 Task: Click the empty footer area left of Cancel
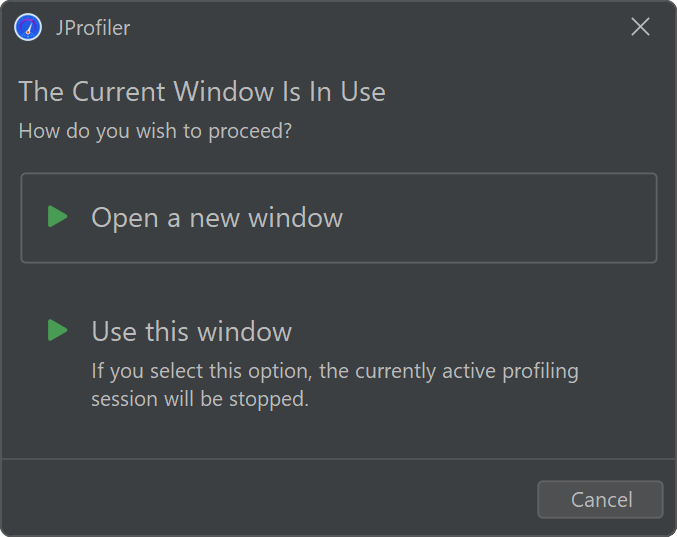[x=270, y=499]
